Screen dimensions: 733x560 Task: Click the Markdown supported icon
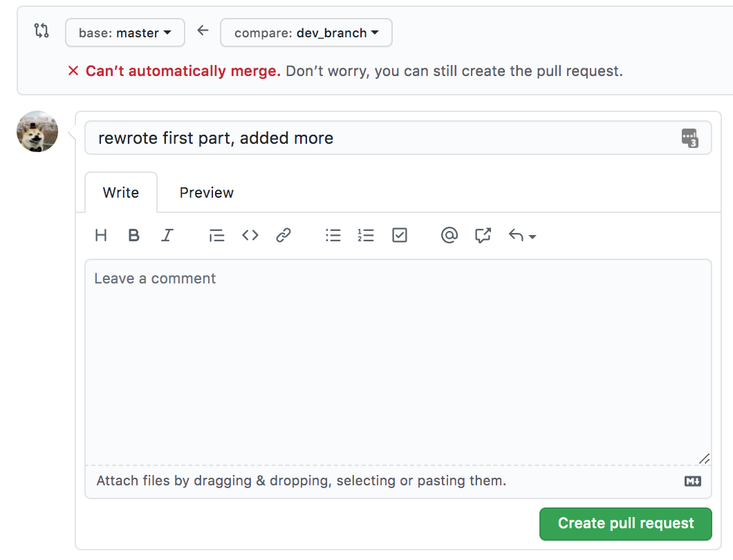tap(693, 481)
